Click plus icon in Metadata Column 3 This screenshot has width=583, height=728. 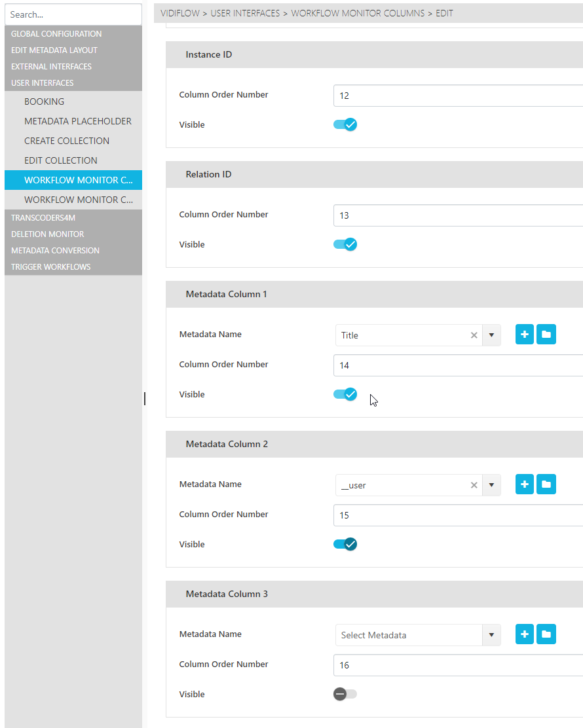(x=525, y=634)
